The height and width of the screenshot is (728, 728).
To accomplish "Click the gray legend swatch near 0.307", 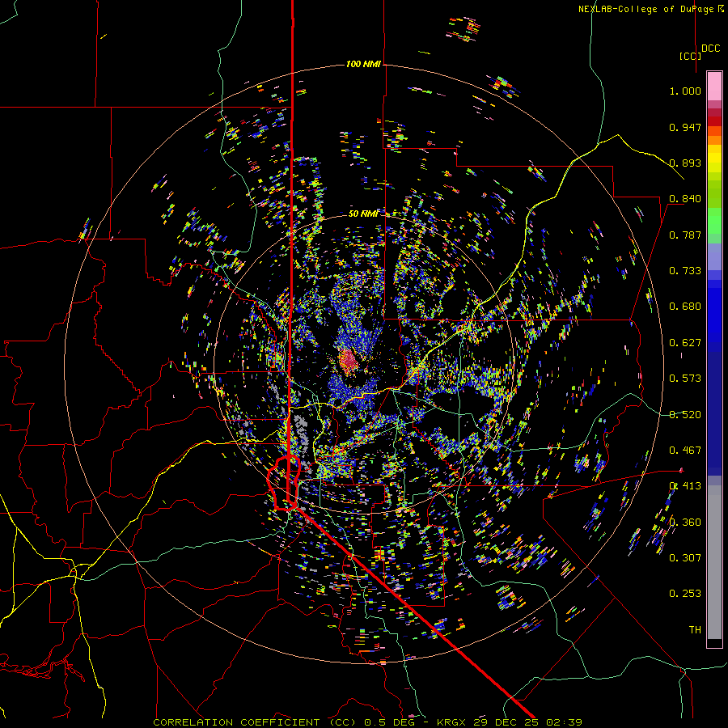I will (x=714, y=562).
